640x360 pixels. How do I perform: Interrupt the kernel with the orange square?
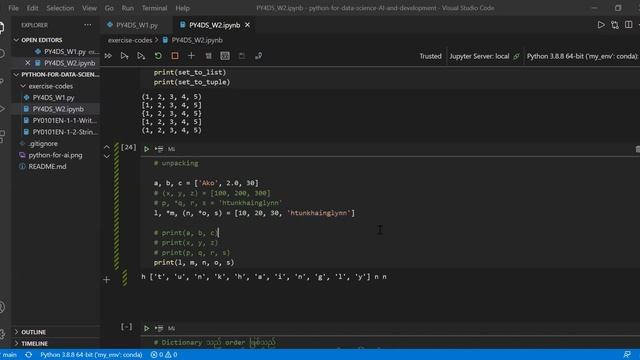click(x=175, y=56)
